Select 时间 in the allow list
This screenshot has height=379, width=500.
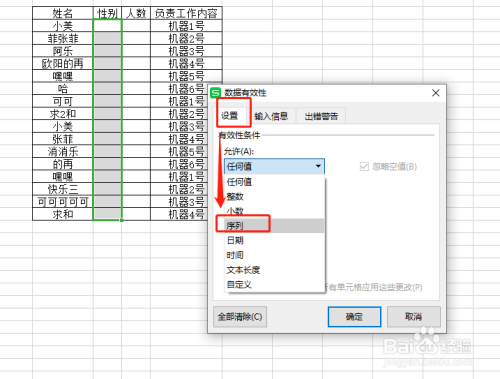pos(275,255)
